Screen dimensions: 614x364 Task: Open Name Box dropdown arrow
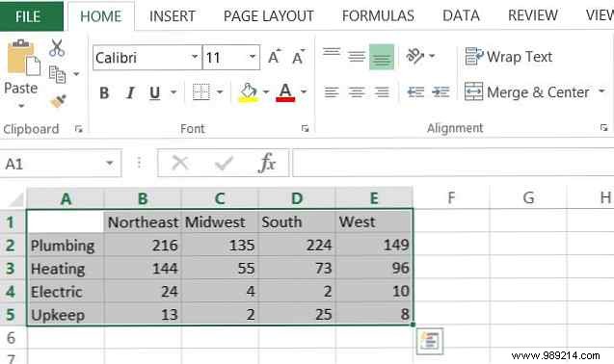pyautogui.click(x=110, y=163)
